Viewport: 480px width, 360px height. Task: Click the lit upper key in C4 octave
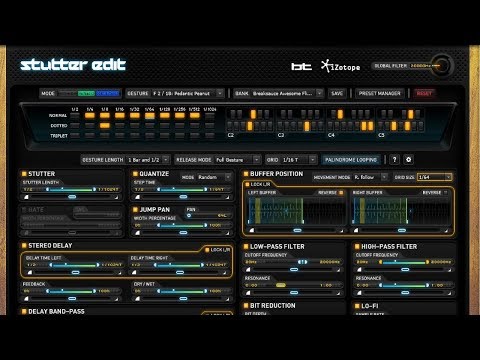coord(340,114)
